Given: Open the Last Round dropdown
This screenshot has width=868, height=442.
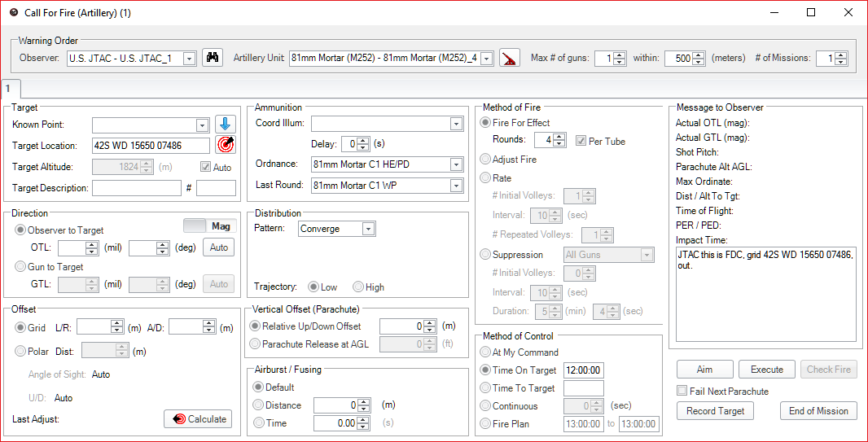Looking at the screenshot, I should click(x=456, y=186).
